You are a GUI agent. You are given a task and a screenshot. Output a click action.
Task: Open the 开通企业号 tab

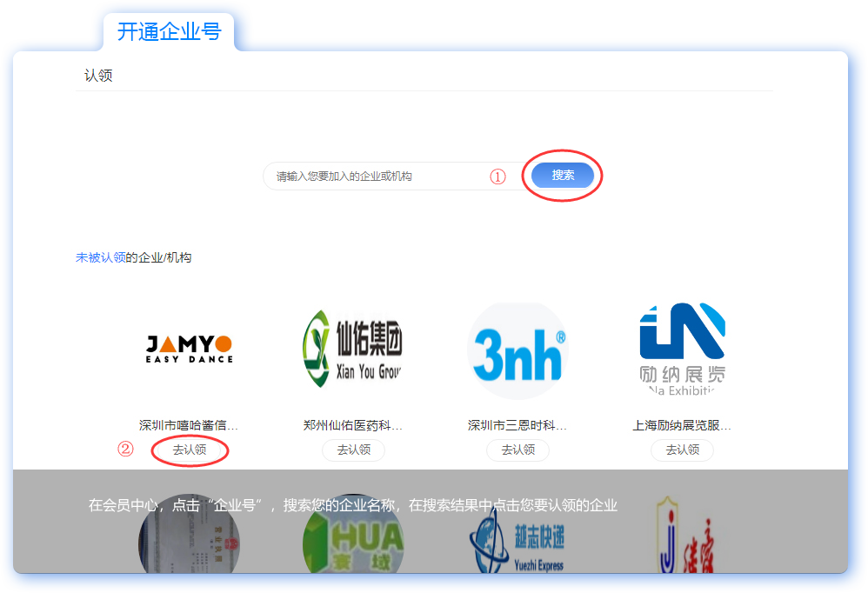(169, 31)
